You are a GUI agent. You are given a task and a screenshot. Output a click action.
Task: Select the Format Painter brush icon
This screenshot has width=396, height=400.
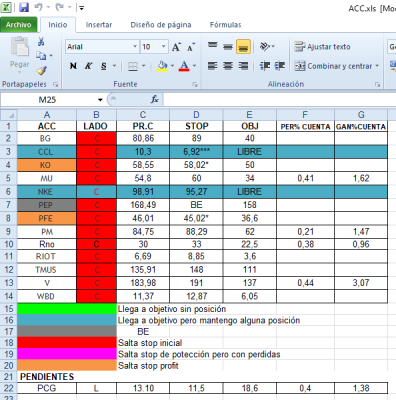(x=41, y=70)
